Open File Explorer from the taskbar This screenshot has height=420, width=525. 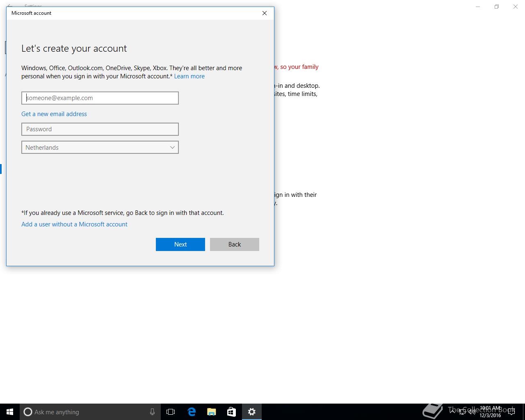pos(212,412)
